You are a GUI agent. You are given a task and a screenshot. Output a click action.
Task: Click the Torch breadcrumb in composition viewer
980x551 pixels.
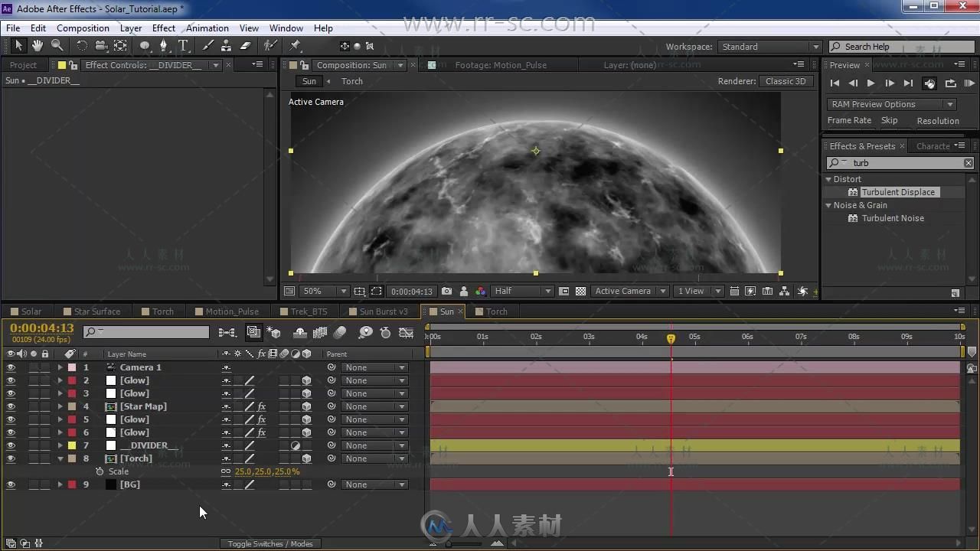(352, 81)
